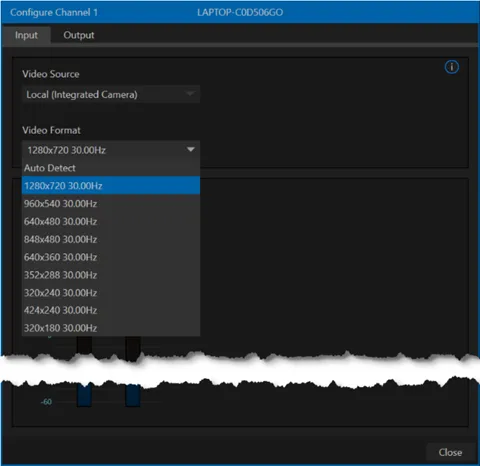Image resolution: width=480 pixels, height=466 pixels.
Task: Select Auto Detect video format
Action: click(111, 168)
